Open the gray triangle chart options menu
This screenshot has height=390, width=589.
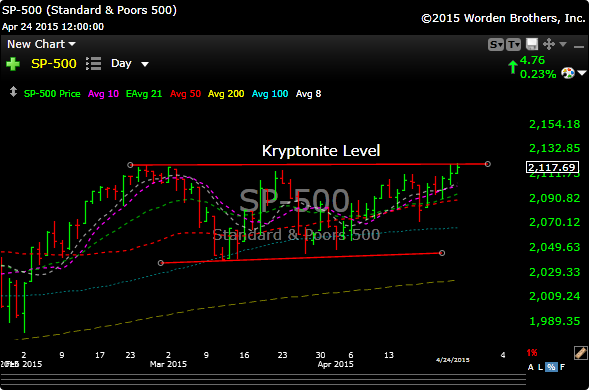click(x=563, y=44)
